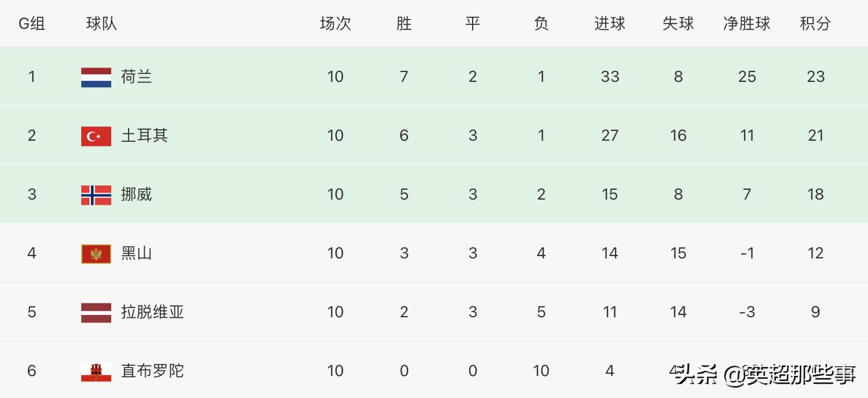This screenshot has width=868, height=398.
Task: Select the 挪威 team name
Action: 137,194
